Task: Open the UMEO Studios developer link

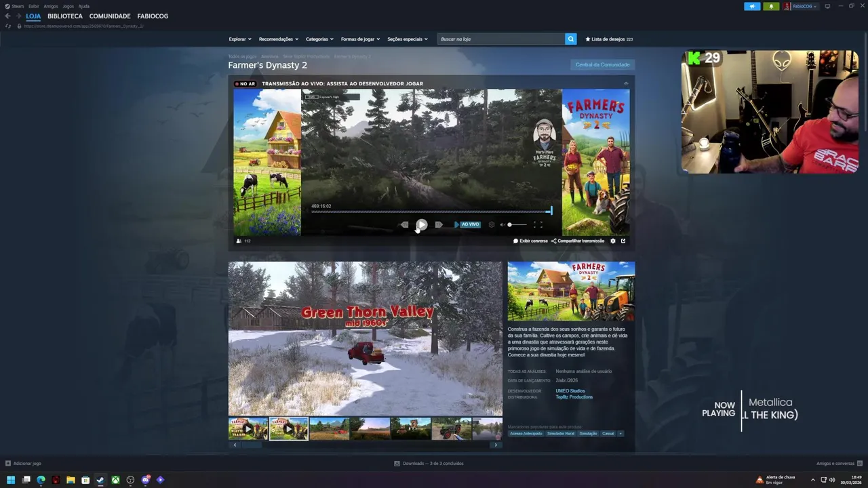Action: click(x=570, y=391)
